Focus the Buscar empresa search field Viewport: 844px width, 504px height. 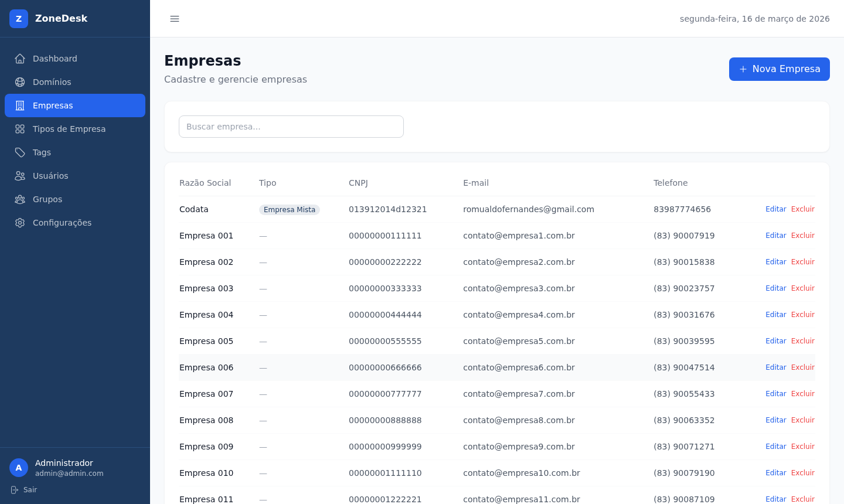[x=291, y=127]
